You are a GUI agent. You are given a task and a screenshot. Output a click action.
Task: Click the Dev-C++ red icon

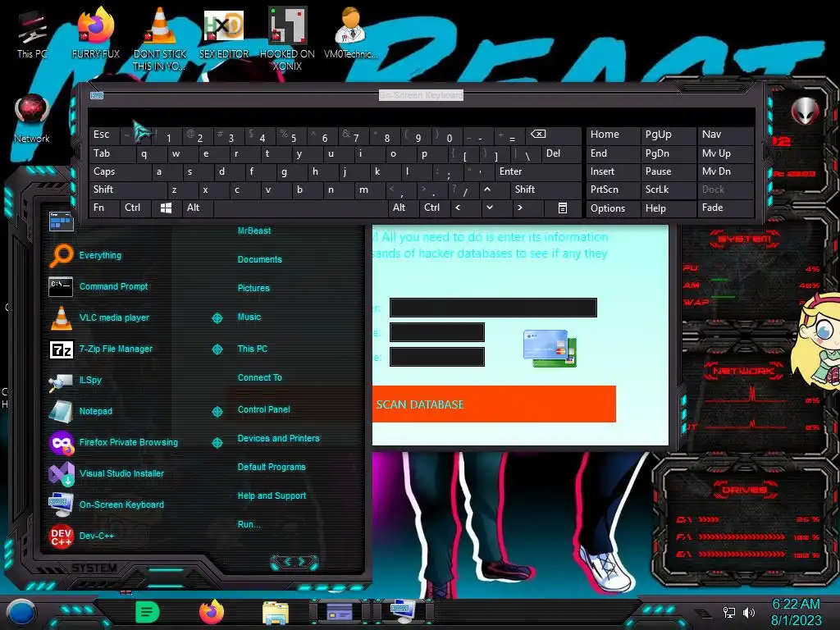(61, 536)
